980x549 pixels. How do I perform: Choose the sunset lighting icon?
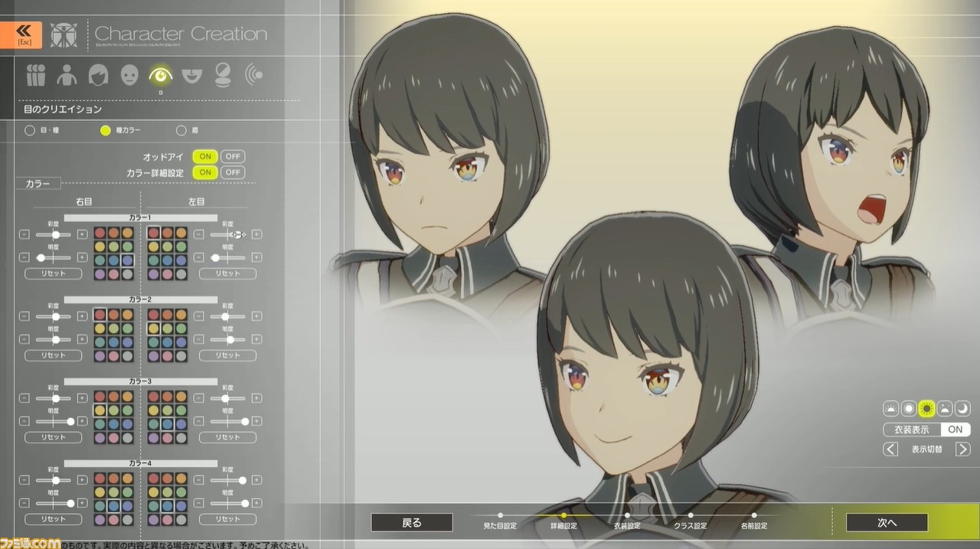(x=945, y=409)
